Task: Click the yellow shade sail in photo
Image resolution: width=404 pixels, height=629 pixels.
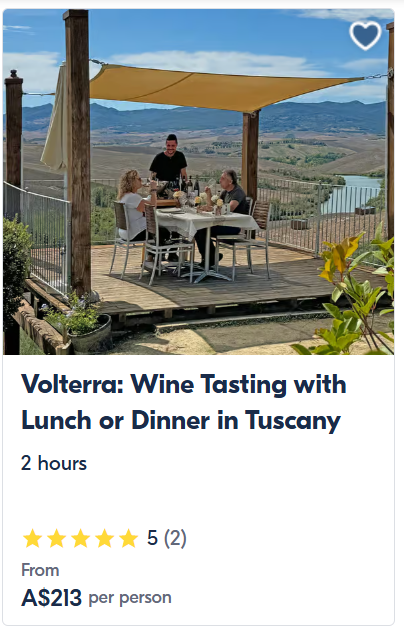Action: pyautogui.click(x=225, y=87)
